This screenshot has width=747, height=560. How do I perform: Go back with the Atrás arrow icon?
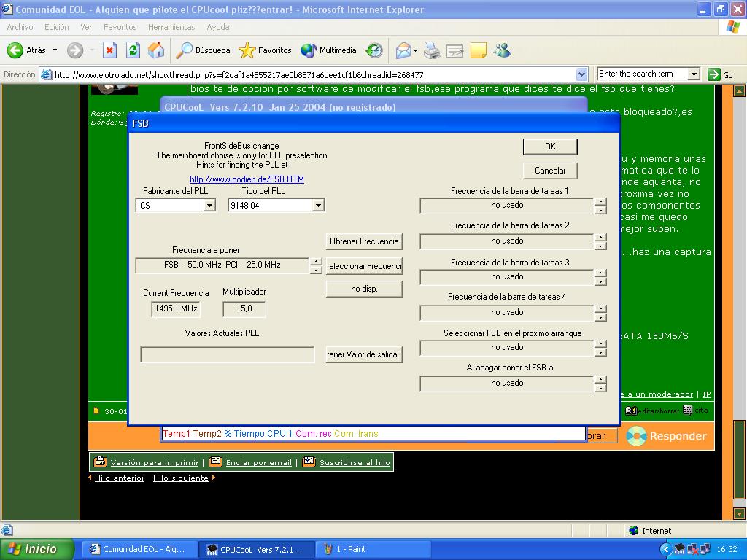coord(15,50)
